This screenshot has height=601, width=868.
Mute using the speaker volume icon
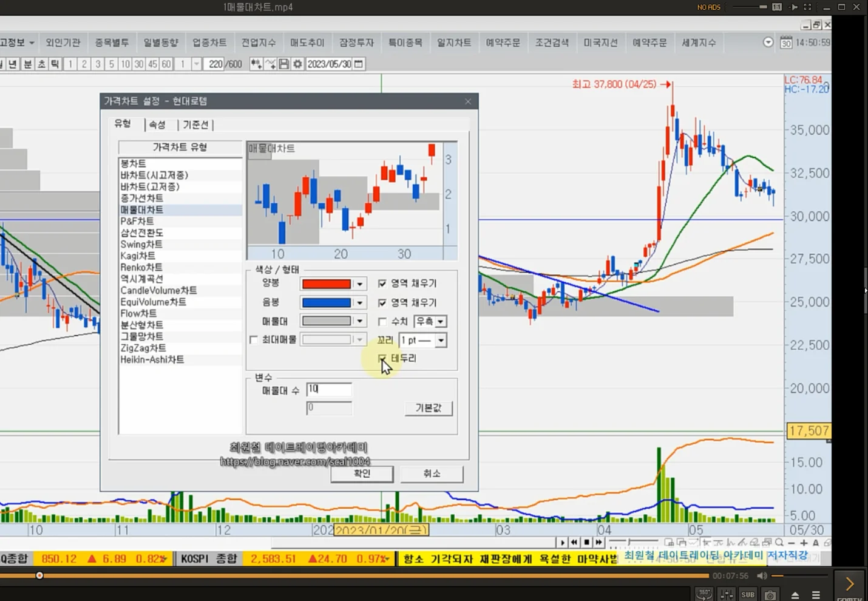point(762,576)
